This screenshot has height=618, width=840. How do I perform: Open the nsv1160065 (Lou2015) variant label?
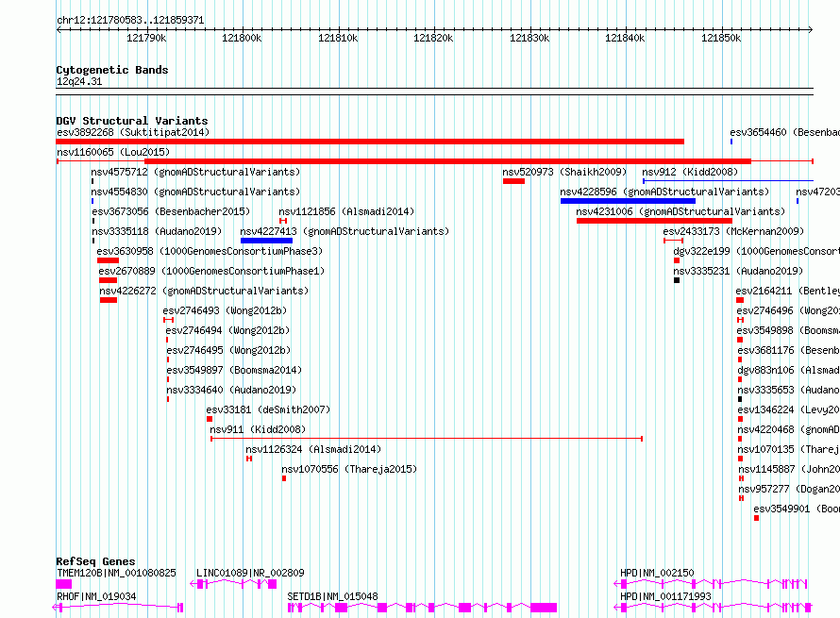(113, 152)
